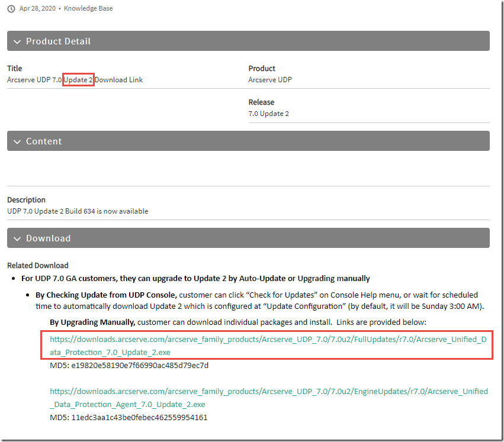Click the 'By Checking Update from UDP Console' text
This screenshot has width=504, height=442.
pyautogui.click(x=106, y=295)
